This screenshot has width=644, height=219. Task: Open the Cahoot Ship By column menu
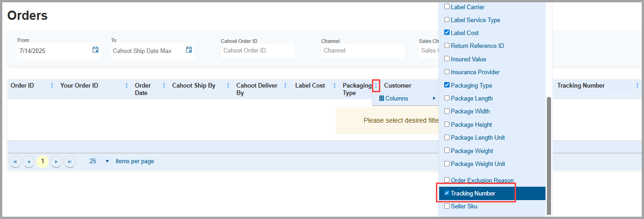pyautogui.click(x=227, y=86)
